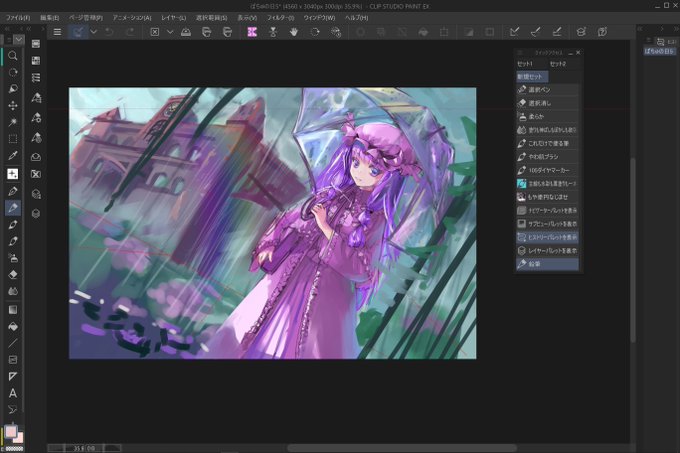Viewport: 680px width, 453px height.
Task: Click the horizontal canvas scrollbar
Action: tap(402, 447)
